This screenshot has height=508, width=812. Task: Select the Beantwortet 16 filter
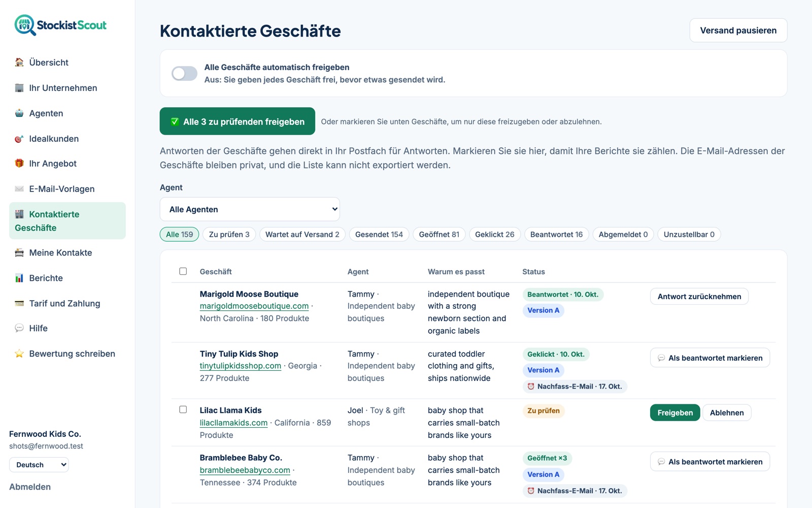pos(557,234)
